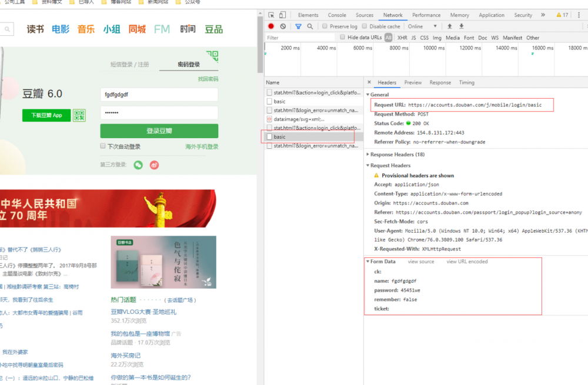This screenshot has width=588, height=385.
Task: Click the Weibo third-party login icon
Action: [x=153, y=165]
